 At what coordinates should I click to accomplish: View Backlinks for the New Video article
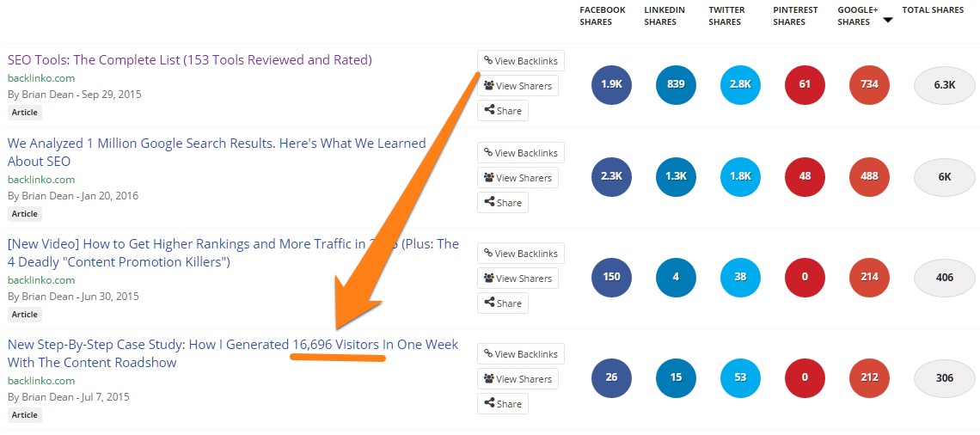(521, 253)
